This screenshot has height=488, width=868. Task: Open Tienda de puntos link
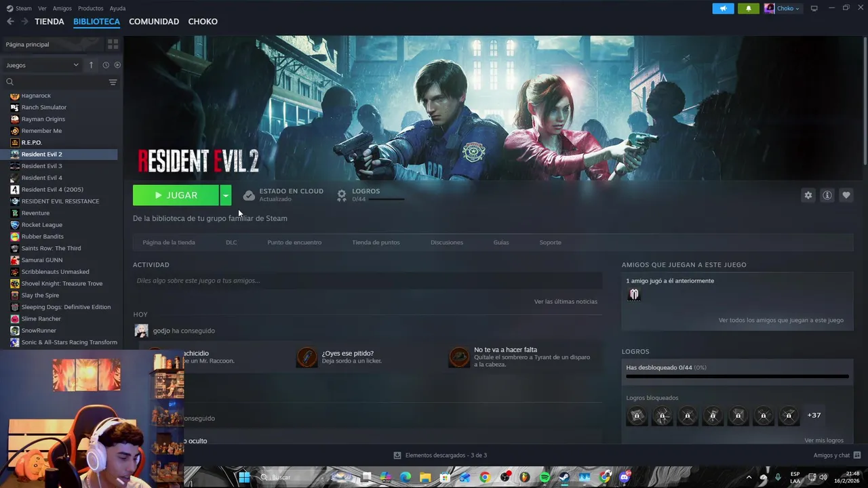point(376,242)
